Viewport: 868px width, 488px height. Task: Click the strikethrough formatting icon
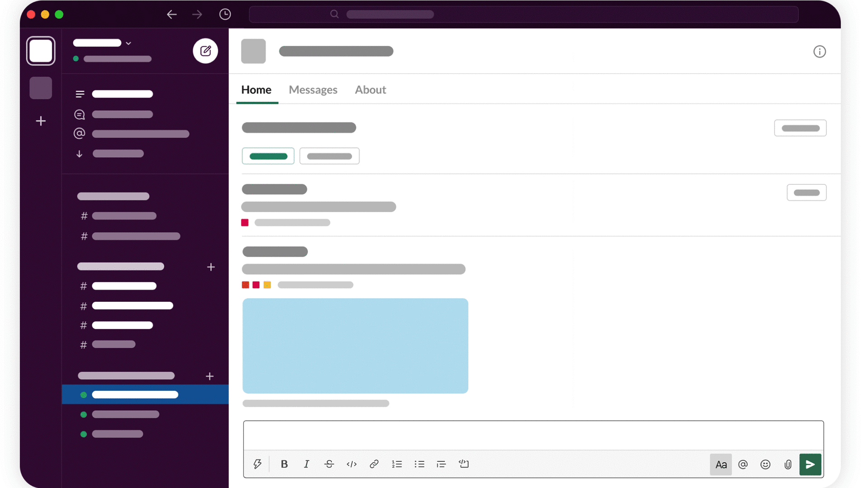point(329,464)
